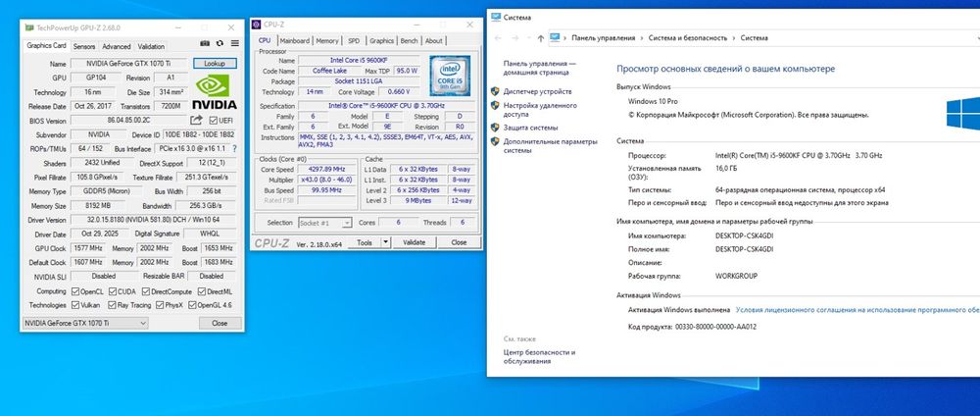980x416 pixels.
Task: Toggle the OpenCL checkbox
Action: (x=75, y=291)
